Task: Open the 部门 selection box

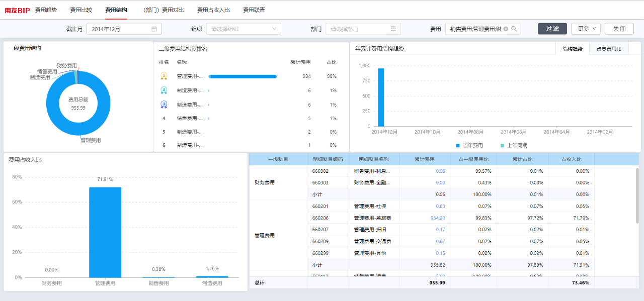Action: coord(363,29)
